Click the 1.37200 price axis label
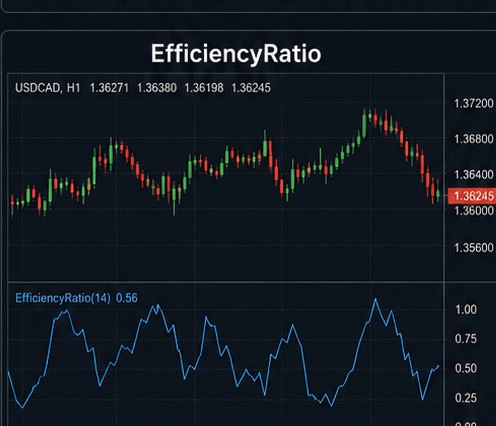The height and width of the screenshot is (426, 496). 474,103
